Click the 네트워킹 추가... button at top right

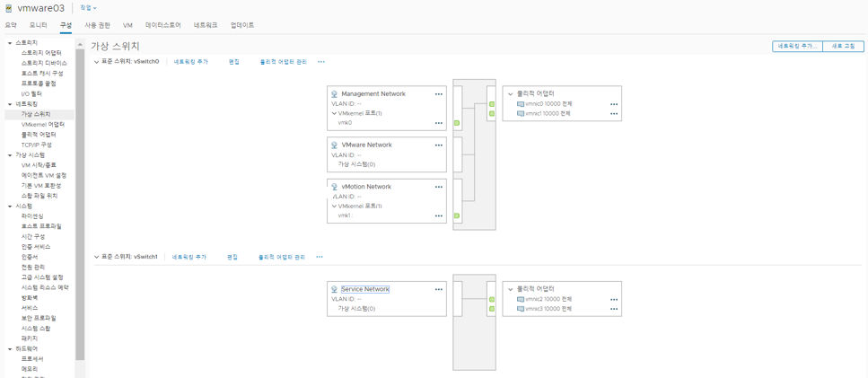(798, 47)
